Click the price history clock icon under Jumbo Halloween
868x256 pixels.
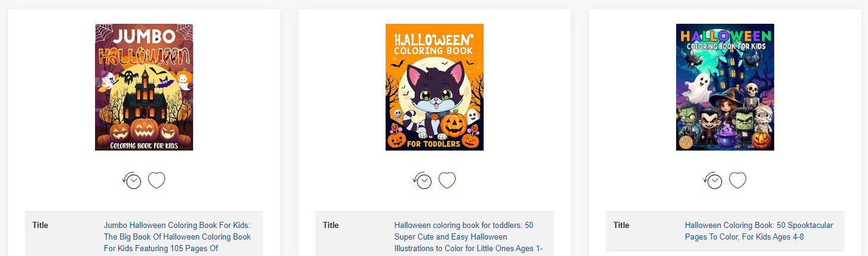click(132, 180)
